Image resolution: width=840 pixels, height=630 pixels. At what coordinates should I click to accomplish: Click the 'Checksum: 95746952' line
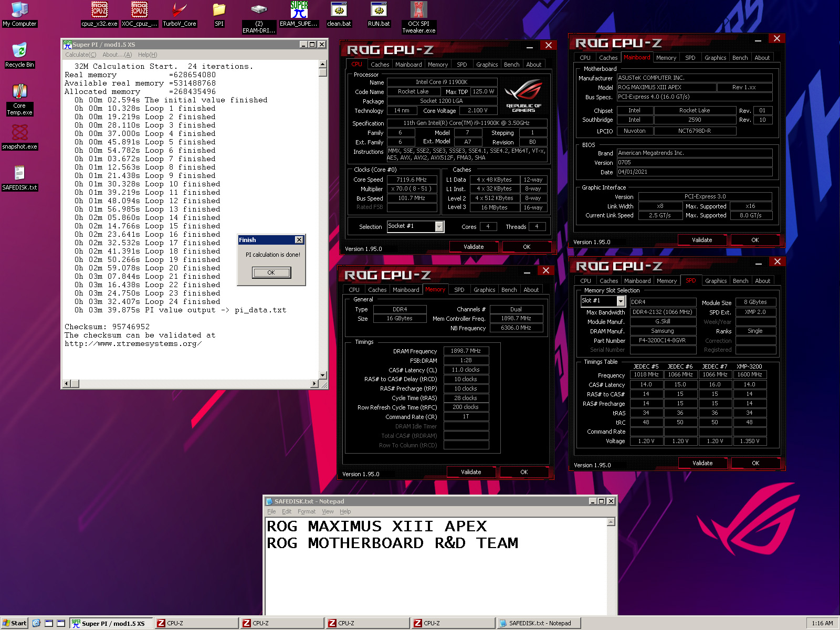[x=107, y=327]
